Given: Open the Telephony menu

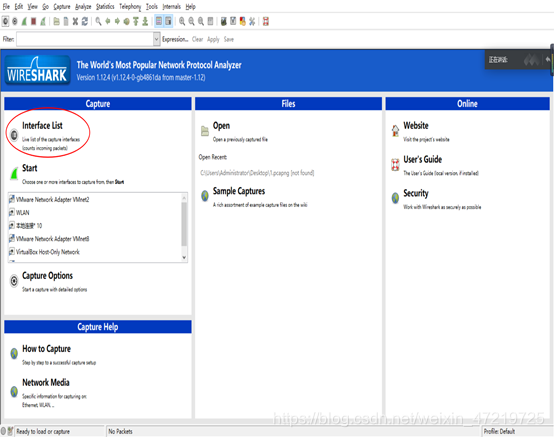Looking at the screenshot, I should tap(130, 7).
